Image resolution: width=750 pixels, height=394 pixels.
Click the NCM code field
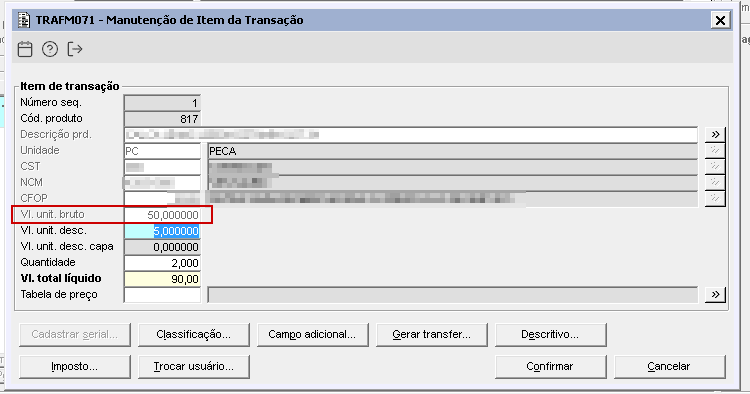162,183
